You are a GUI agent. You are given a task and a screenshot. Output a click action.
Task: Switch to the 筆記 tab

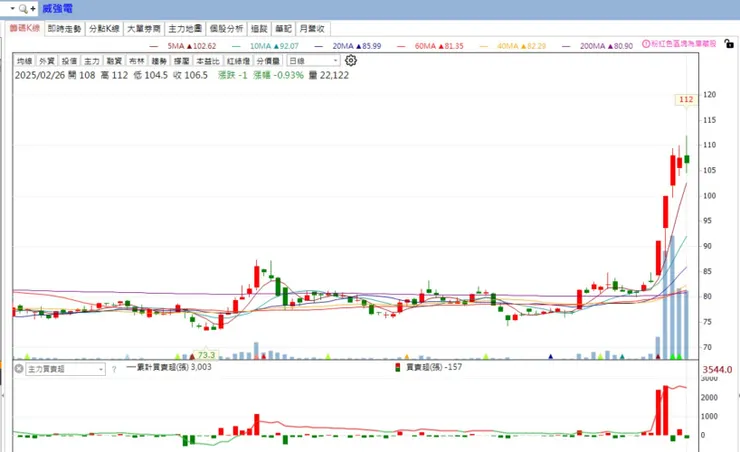[284, 29]
